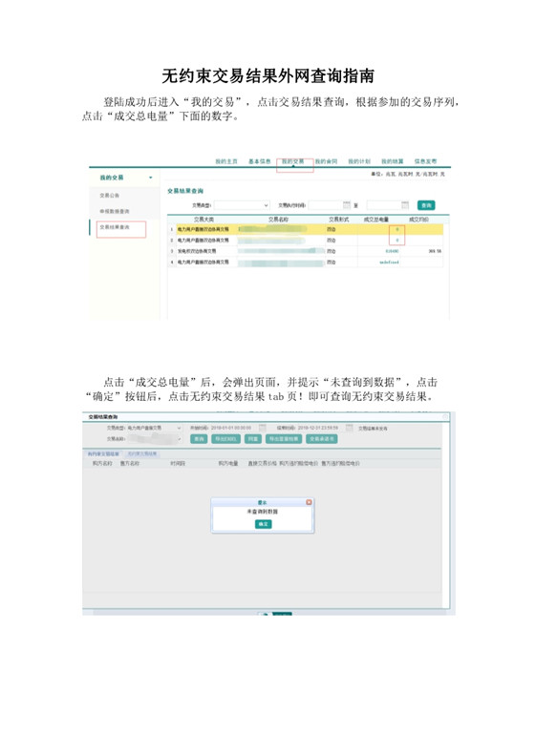Open the 我的交易 top navigation tab

point(293,161)
